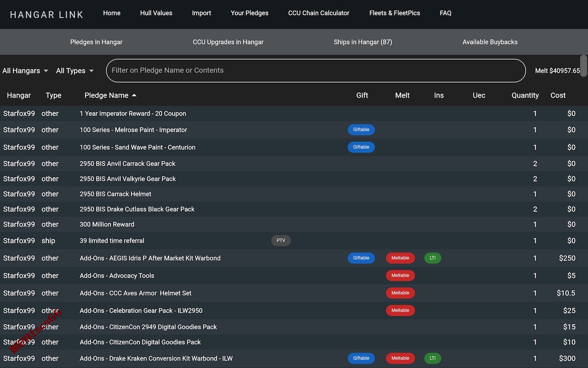
Task: Expand the All Types dropdown
Action: tap(75, 70)
